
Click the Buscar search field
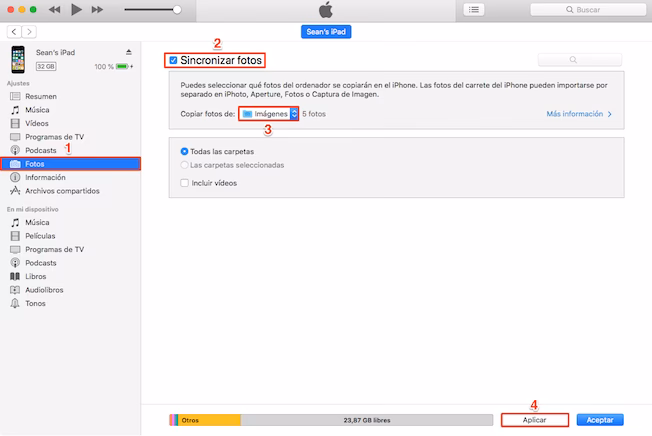588,10
